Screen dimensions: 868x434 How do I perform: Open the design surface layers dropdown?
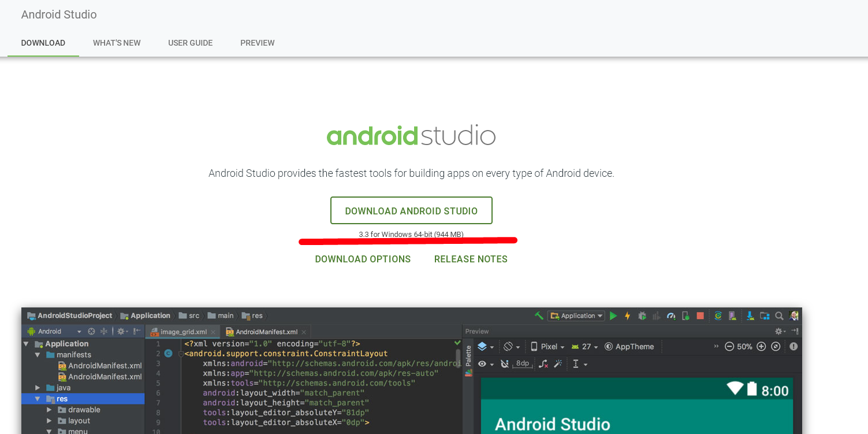(486, 347)
